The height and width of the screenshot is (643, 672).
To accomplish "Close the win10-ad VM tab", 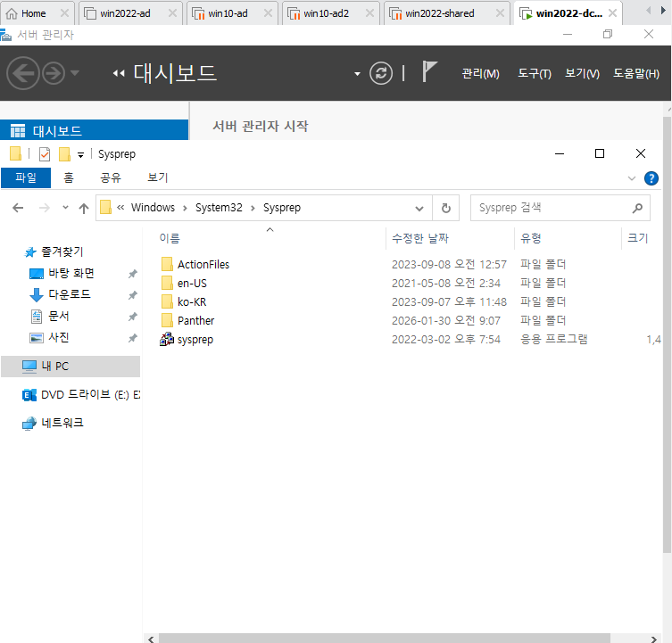I will pos(268,13).
